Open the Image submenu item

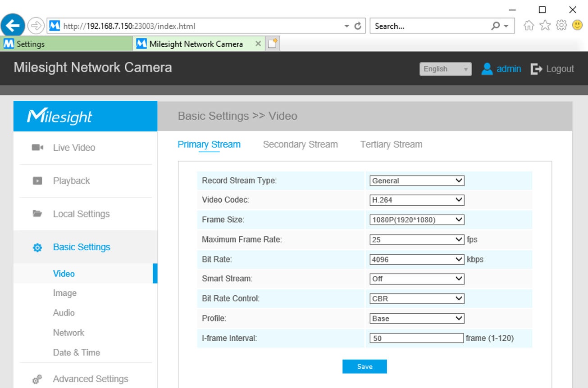(65, 293)
